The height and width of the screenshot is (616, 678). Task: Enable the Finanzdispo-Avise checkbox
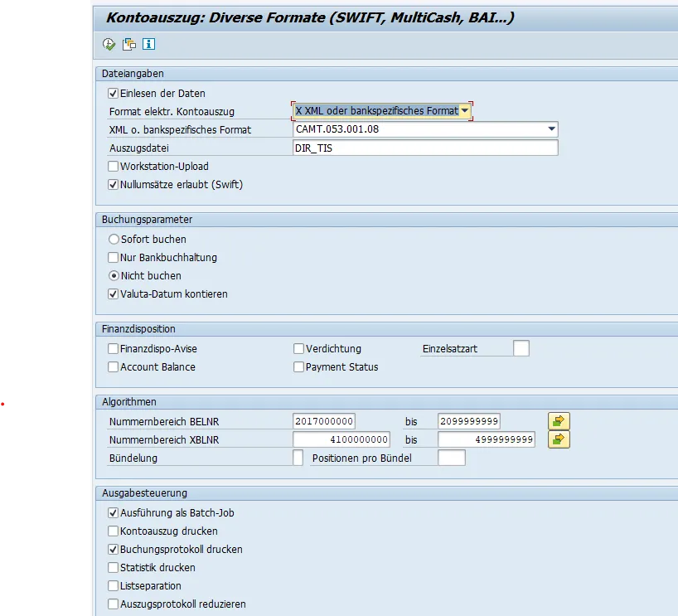[x=114, y=349]
